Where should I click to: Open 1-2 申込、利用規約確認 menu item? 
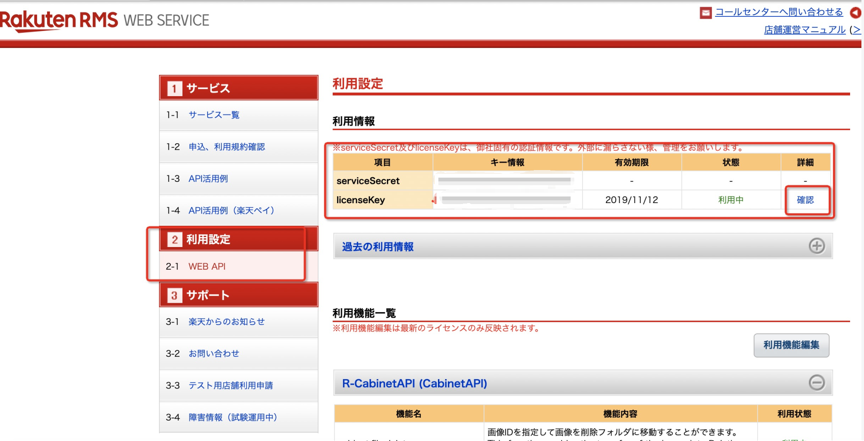[226, 147]
